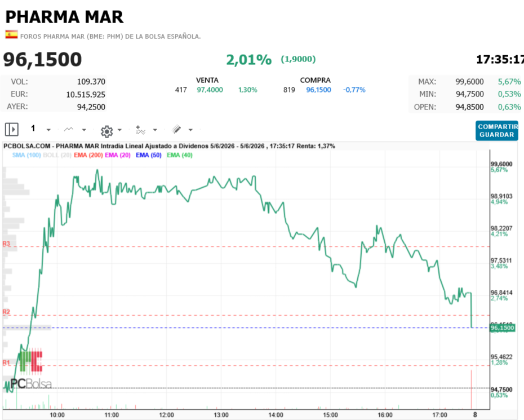This screenshot has height=420, width=524.
Task: Click the R1 resistance line label
Action: (x=6, y=362)
